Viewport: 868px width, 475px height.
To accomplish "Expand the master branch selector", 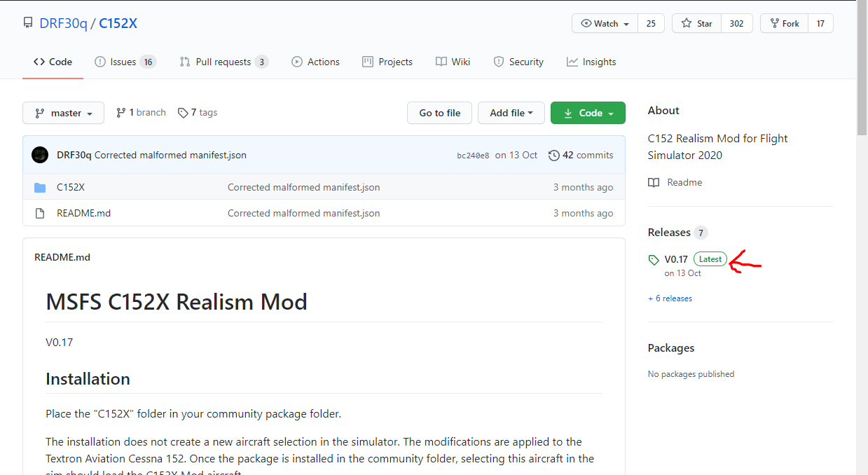I will [63, 113].
